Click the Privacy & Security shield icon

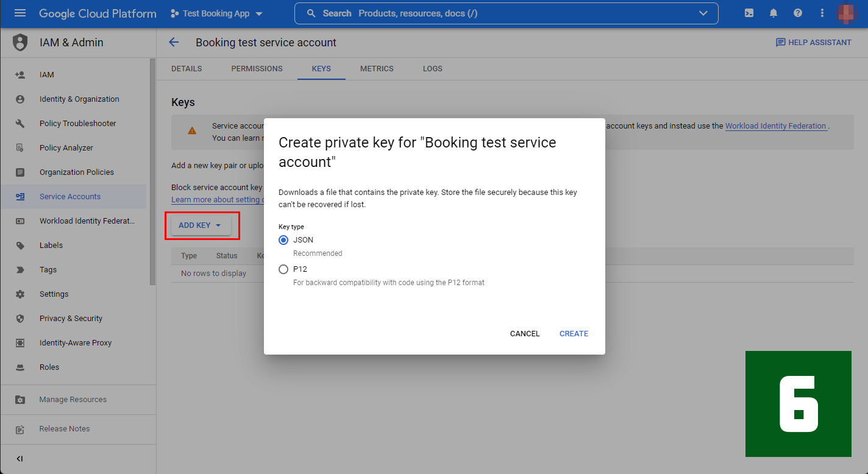tap(20, 318)
